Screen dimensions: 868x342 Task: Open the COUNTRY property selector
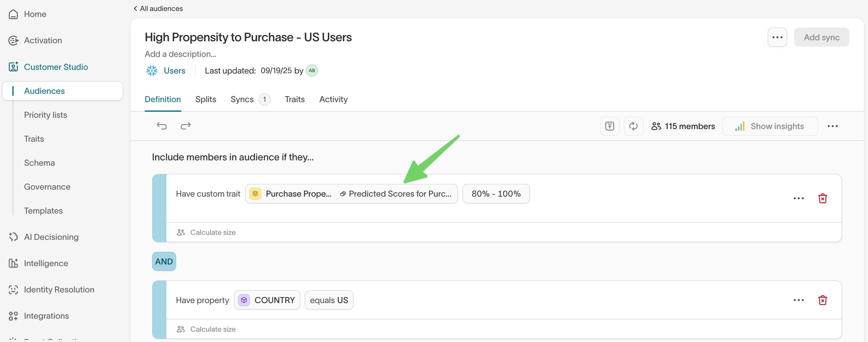[x=267, y=300]
